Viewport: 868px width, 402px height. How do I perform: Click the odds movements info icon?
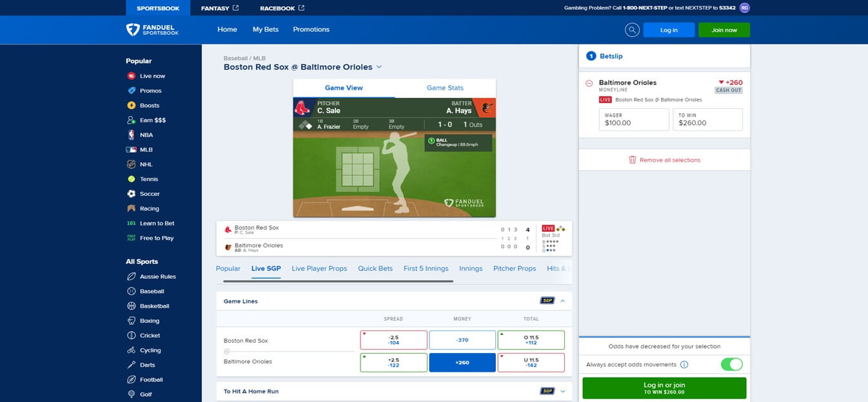pyautogui.click(x=684, y=365)
